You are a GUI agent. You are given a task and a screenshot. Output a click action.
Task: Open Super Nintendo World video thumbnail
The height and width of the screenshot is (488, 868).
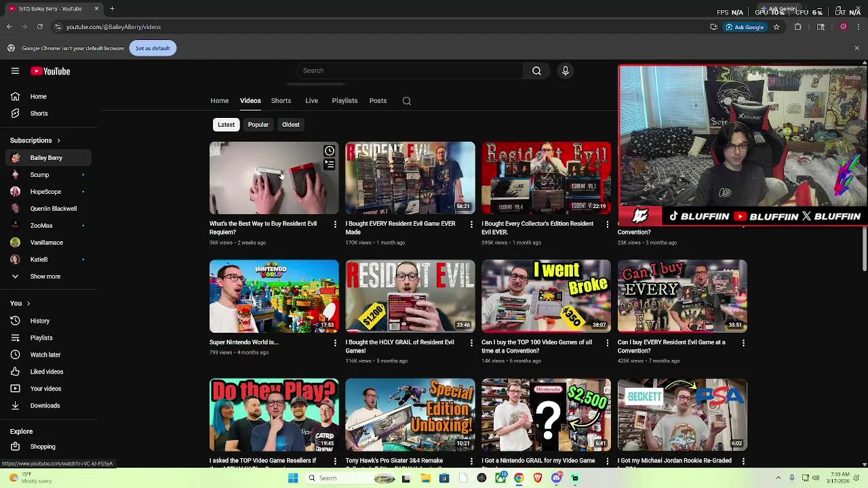pyautogui.click(x=274, y=296)
